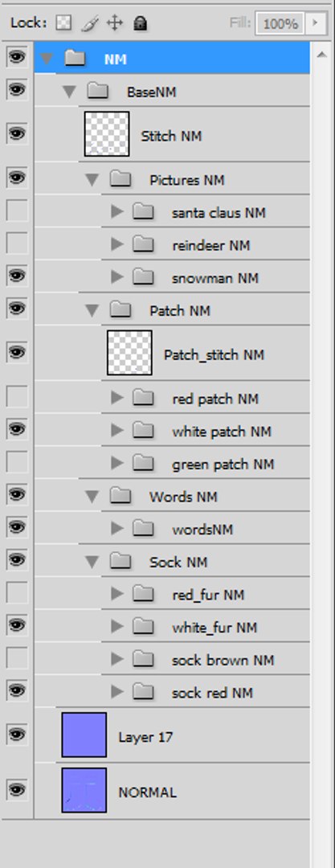Show the green patch NM group
This screenshot has height=868, width=335.
(17, 461)
